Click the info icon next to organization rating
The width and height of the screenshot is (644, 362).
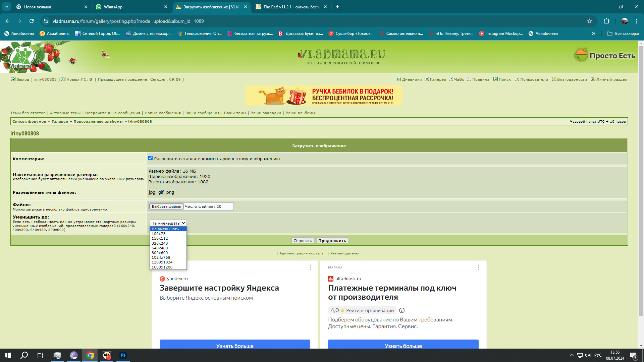coord(402,310)
